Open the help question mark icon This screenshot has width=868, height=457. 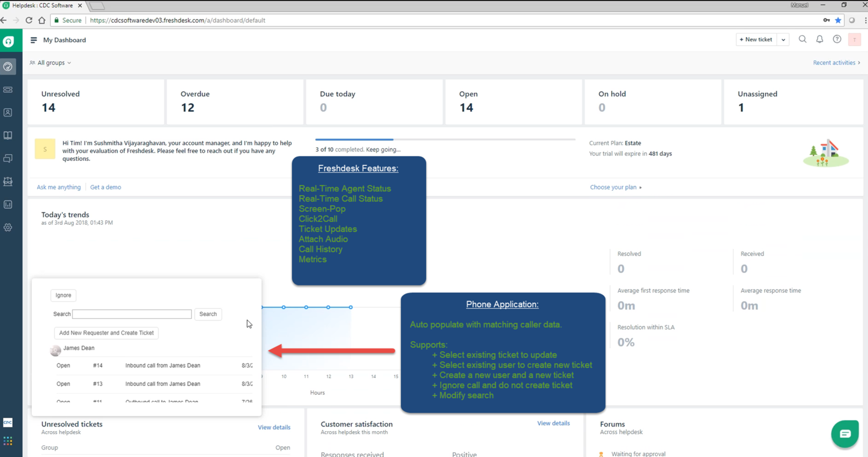837,39
